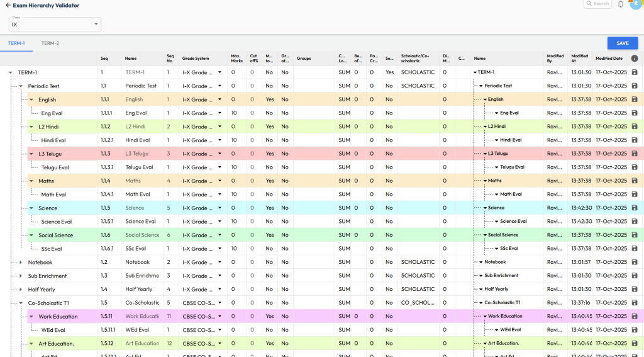Save the TERM-1 row with its disk icon
This screenshot has width=644, height=357.
coord(635,72)
